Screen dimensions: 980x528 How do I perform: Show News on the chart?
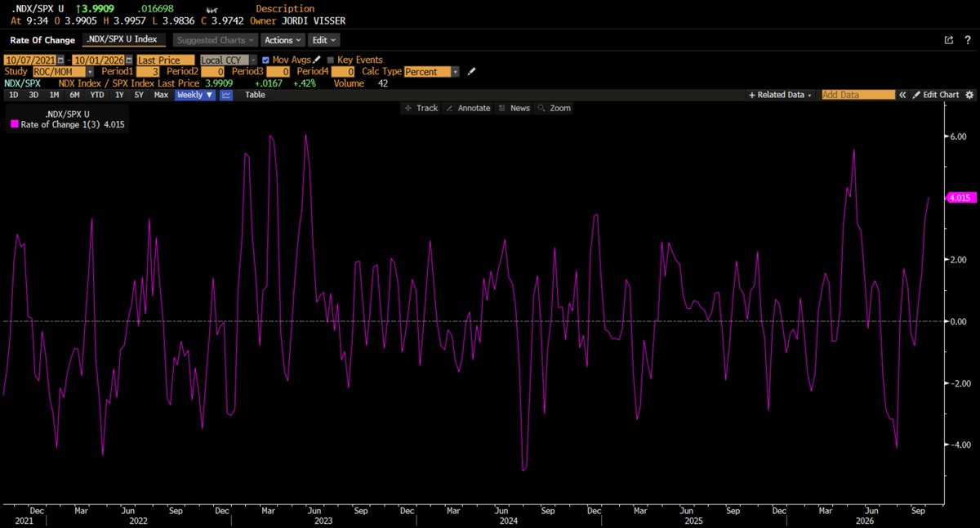tap(514, 108)
